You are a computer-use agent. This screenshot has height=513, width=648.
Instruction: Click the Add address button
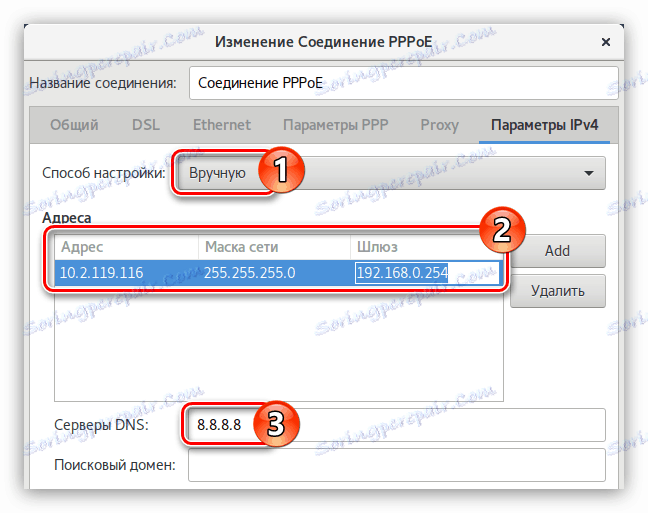pyautogui.click(x=557, y=251)
